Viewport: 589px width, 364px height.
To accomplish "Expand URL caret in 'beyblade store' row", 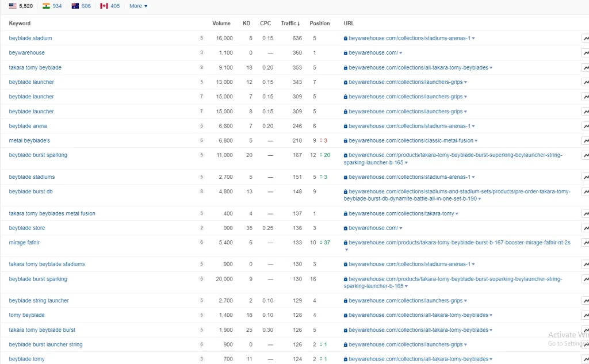I will pyautogui.click(x=401, y=228).
